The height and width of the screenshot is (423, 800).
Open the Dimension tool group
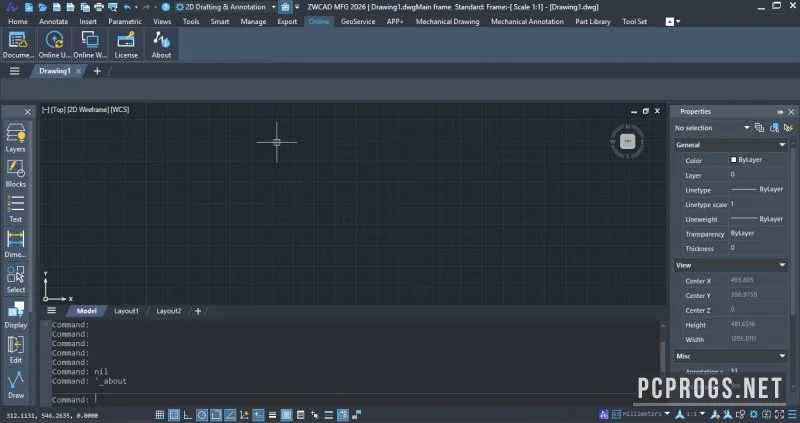tap(15, 243)
